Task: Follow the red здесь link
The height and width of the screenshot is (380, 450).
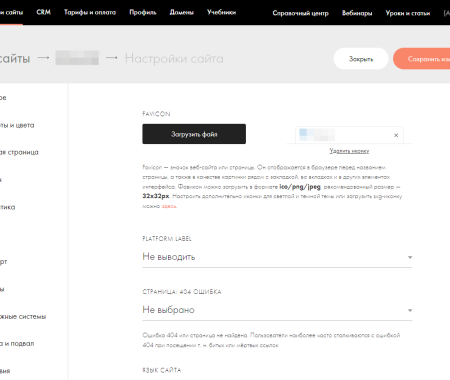Action: pyautogui.click(x=169, y=206)
